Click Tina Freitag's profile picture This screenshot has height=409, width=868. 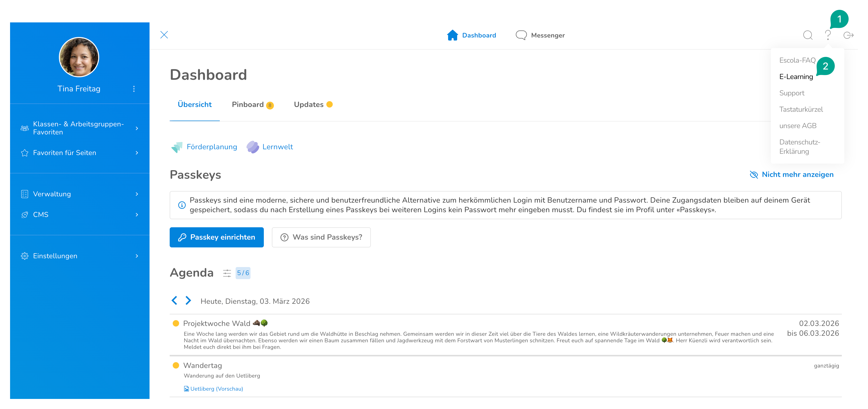(x=79, y=57)
